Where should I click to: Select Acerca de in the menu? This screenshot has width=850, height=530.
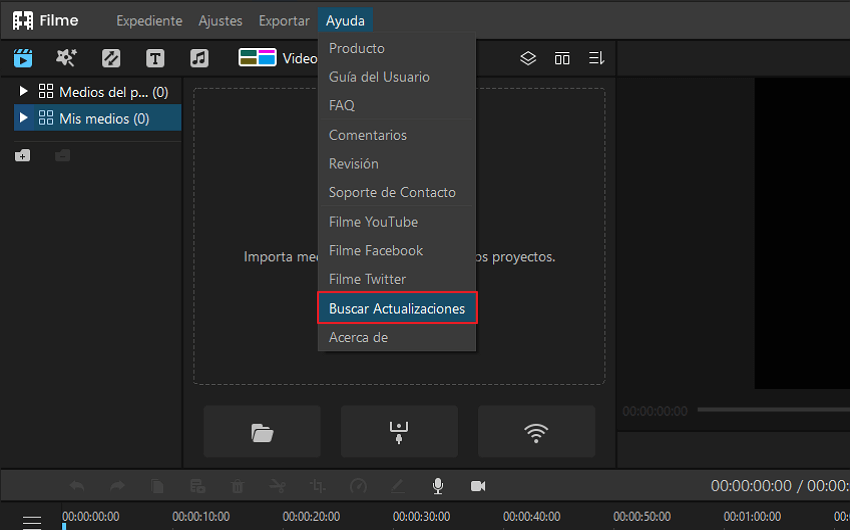click(x=397, y=337)
